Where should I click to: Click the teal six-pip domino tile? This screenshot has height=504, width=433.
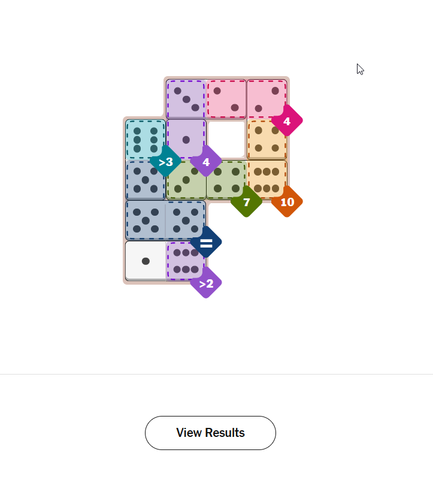click(145, 139)
